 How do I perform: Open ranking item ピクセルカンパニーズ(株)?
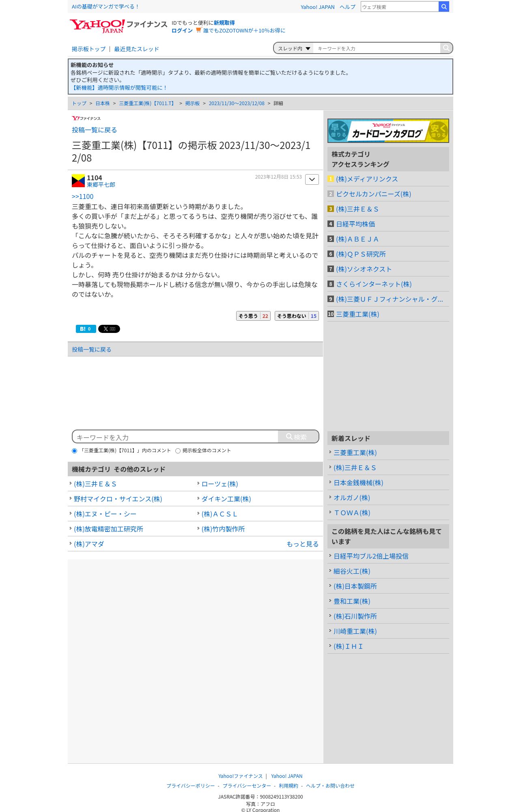373,194
